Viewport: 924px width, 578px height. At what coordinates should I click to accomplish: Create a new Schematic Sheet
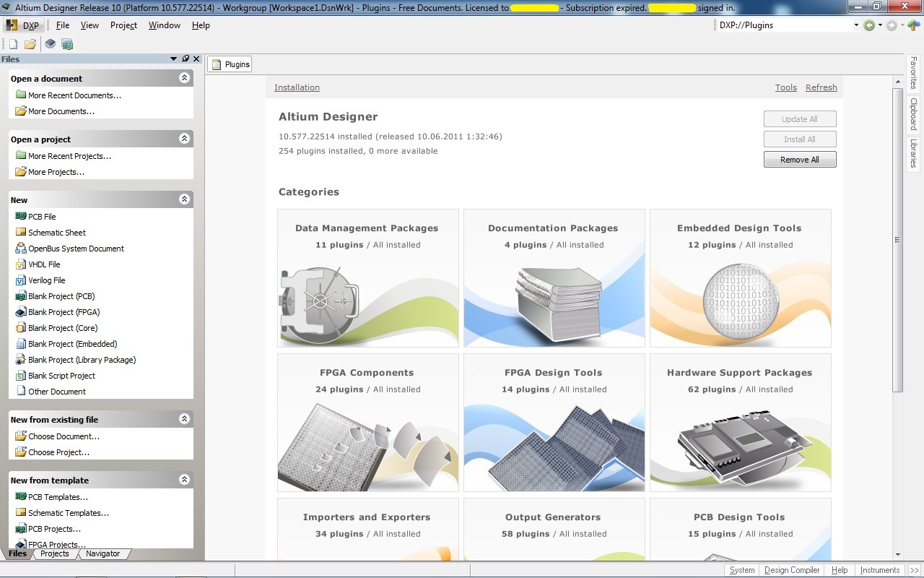(57, 233)
